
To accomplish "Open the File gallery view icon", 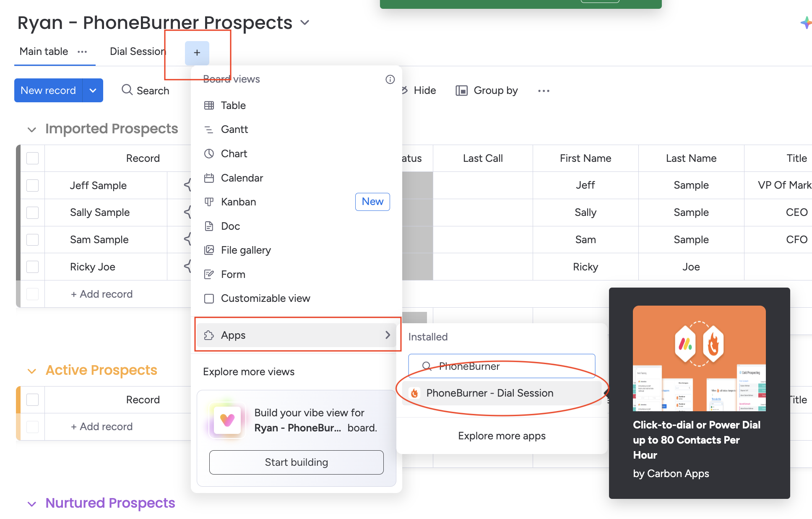I will tap(208, 250).
